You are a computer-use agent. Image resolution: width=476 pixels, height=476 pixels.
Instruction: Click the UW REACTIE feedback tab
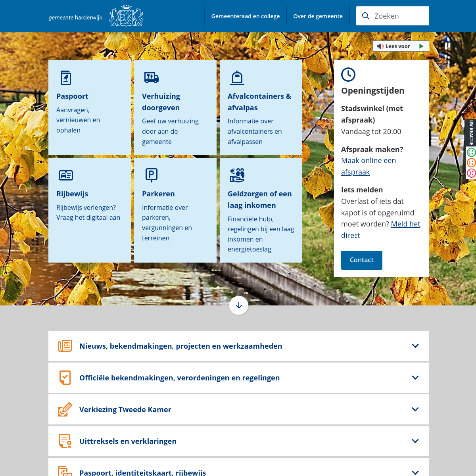(471, 132)
